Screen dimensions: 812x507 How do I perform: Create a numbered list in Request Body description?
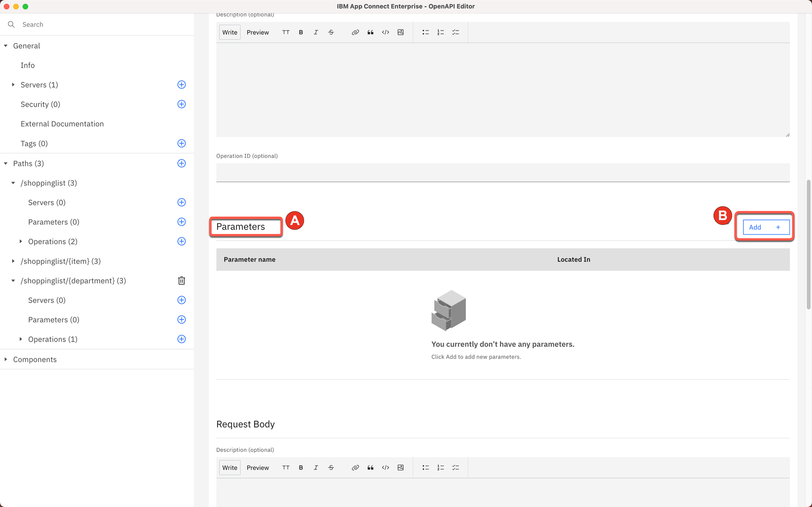coord(440,467)
